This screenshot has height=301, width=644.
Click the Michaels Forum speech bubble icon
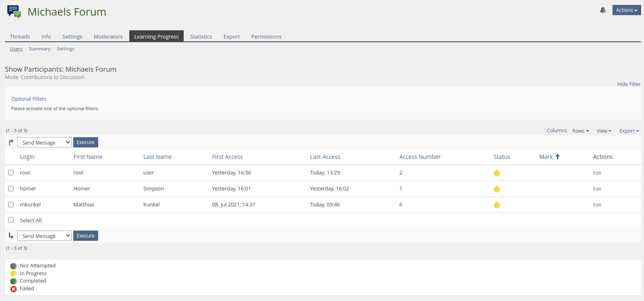tap(14, 12)
